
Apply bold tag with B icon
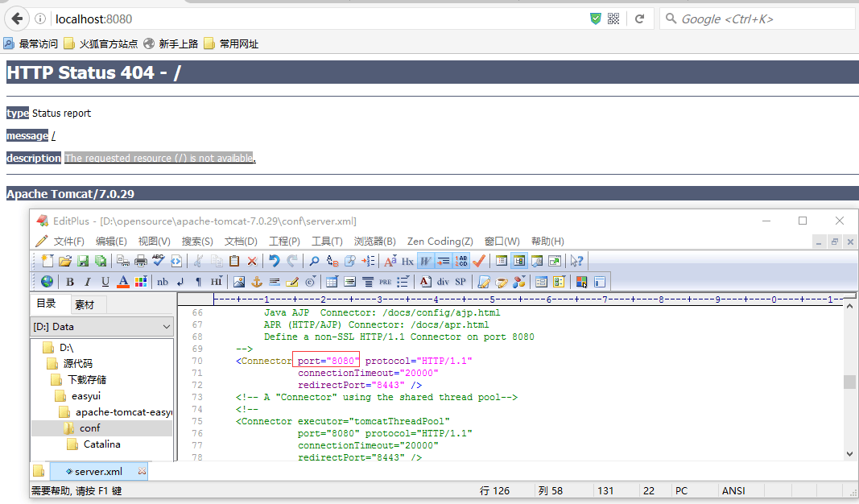69,282
